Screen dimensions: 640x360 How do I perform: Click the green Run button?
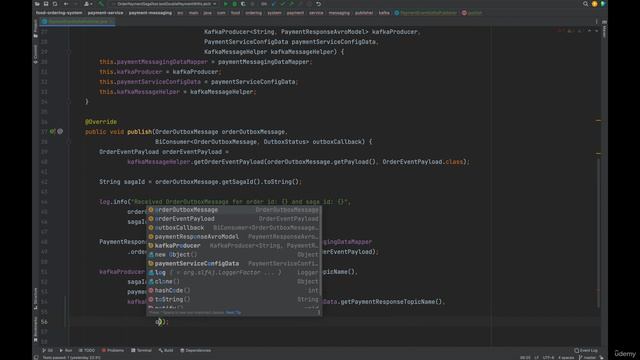(226, 4)
